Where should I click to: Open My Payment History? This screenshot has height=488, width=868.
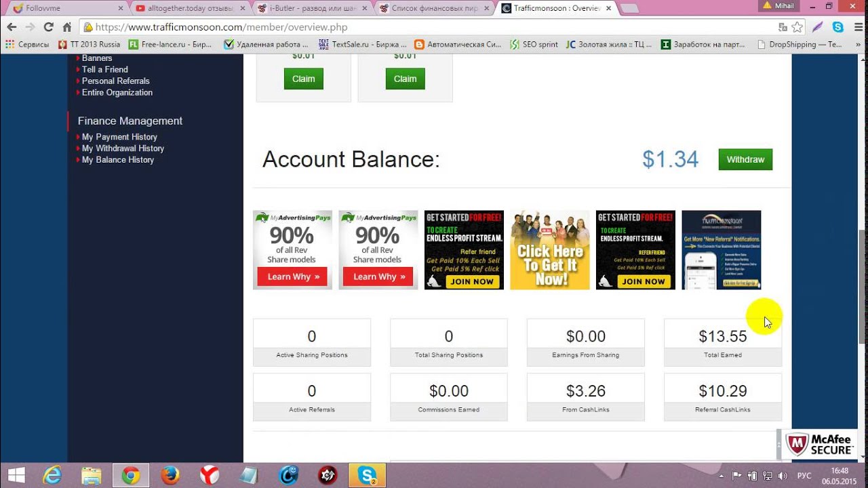click(x=119, y=137)
